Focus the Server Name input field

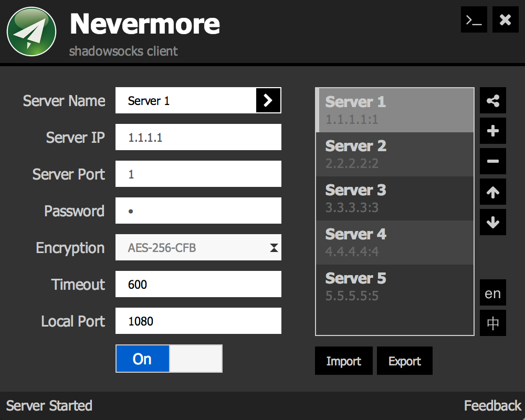[x=186, y=100]
